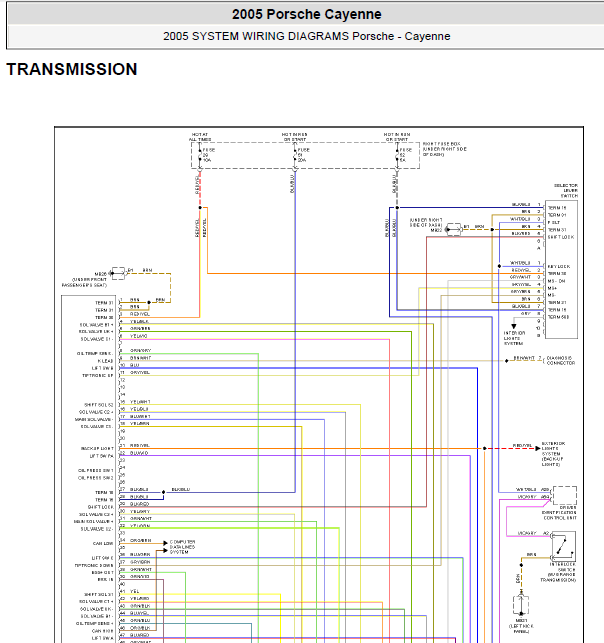Viewport: 604px width, 643px height.
Task: Click the "INTERIOR LIGHTS SYSTEM" reference label
Action: click(x=514, y=338)
